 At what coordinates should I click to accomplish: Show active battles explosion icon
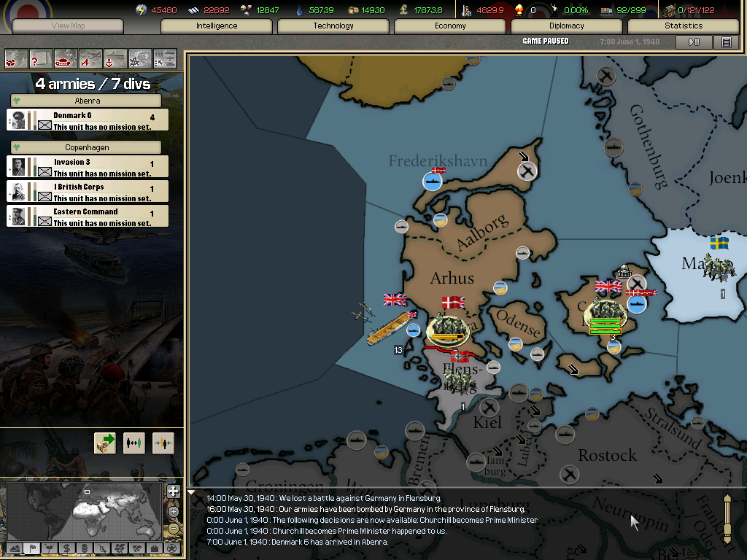click(x=140, y=59)
